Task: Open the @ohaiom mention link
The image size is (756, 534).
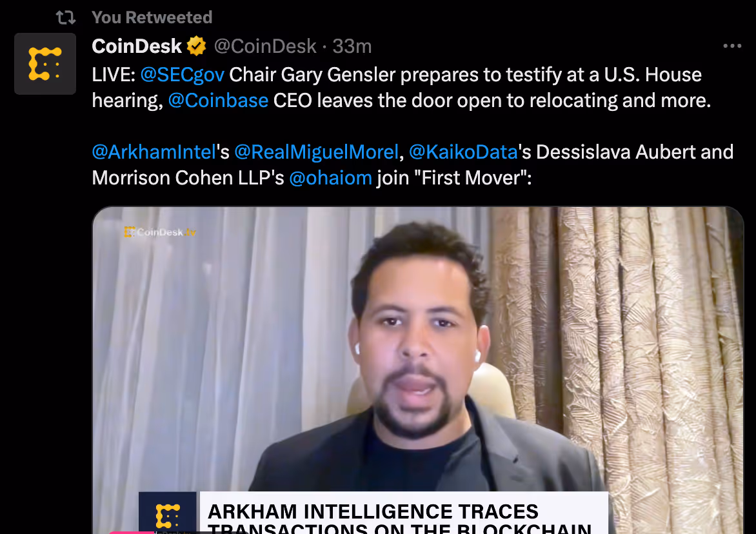Action: click(331, 178)
